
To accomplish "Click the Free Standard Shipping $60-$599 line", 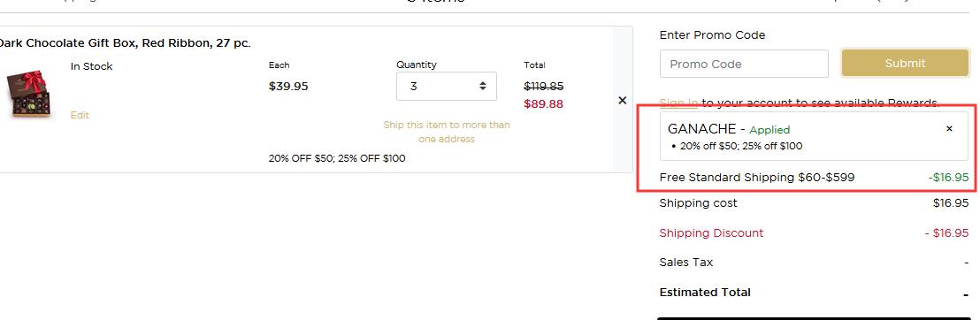I will click(757, 178).
